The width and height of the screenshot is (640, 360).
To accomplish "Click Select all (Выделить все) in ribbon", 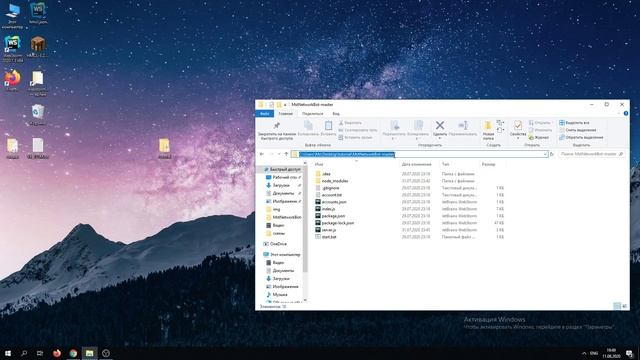I will pyautogui.click(x=574, y=122).
